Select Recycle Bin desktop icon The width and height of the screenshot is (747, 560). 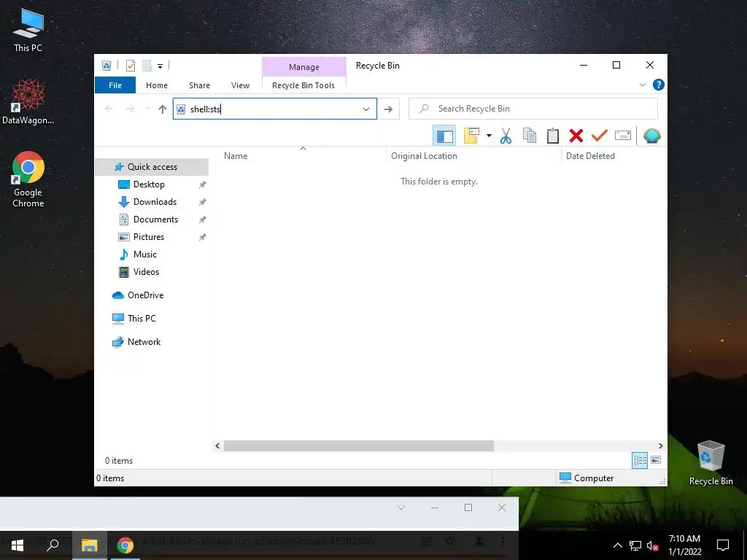(711, 463)
